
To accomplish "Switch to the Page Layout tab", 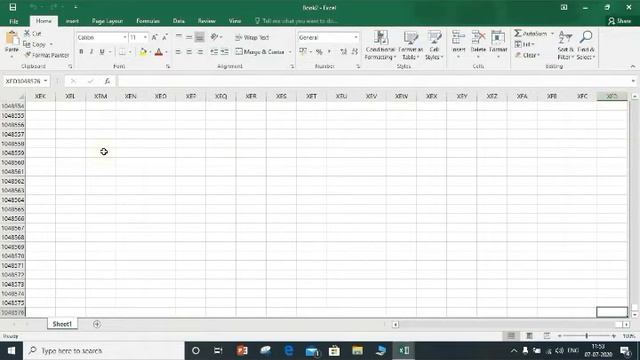I will click(x=107, y=21).
